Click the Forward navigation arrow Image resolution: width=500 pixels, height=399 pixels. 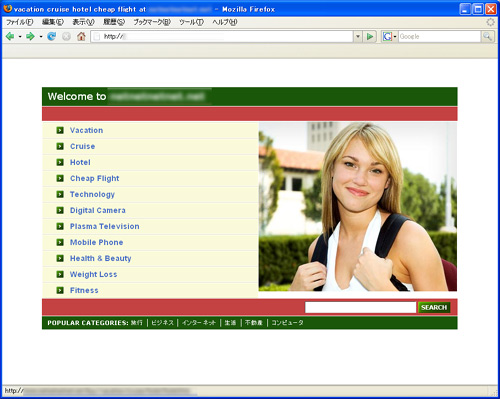pyautogui.click(x=30, y=36)
